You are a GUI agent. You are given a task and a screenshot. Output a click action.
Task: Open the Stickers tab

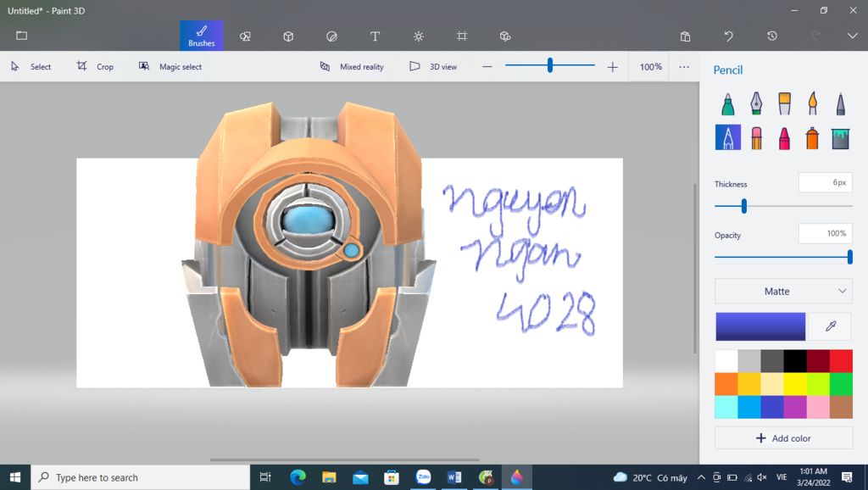(331, 36)
